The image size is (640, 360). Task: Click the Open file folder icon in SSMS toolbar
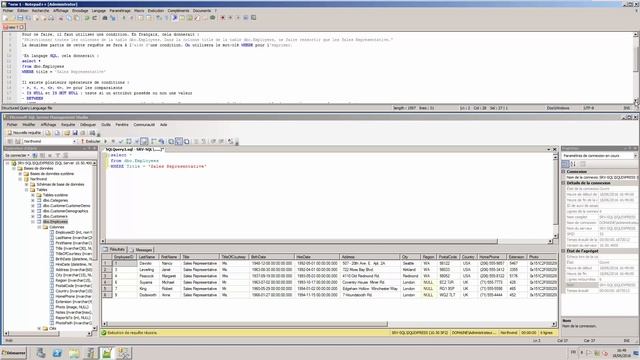point(66,133)
